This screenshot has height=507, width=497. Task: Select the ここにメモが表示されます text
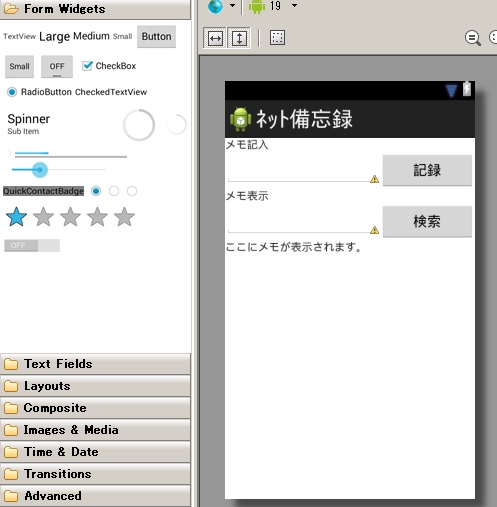pyautogui.click(x=294, y=247)
